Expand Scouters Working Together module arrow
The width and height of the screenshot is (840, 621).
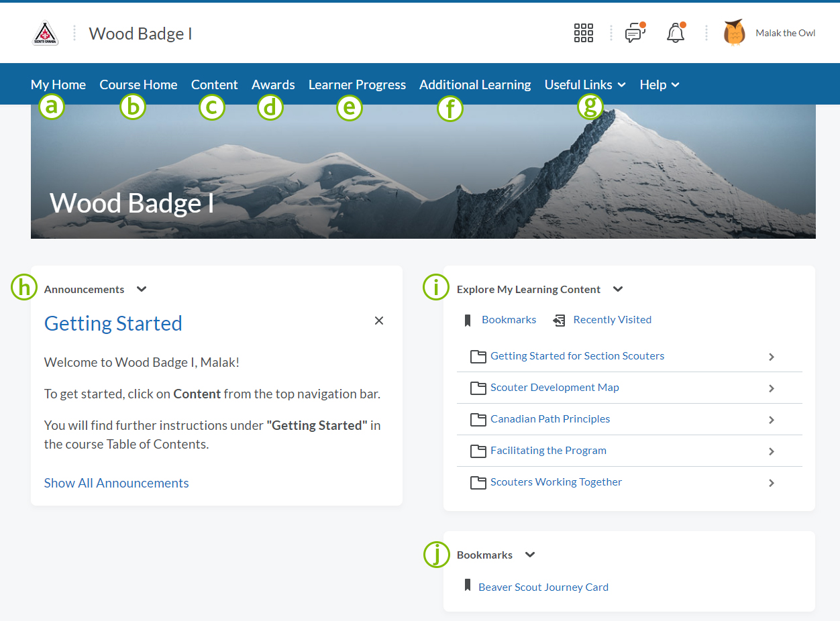771,483
